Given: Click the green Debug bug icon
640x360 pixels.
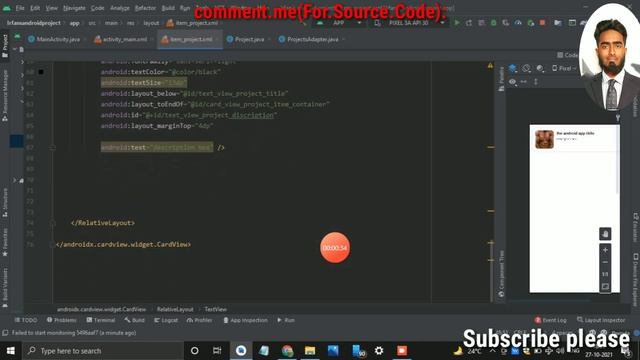Looking at the screenshot, I should (x=493, y=23).
